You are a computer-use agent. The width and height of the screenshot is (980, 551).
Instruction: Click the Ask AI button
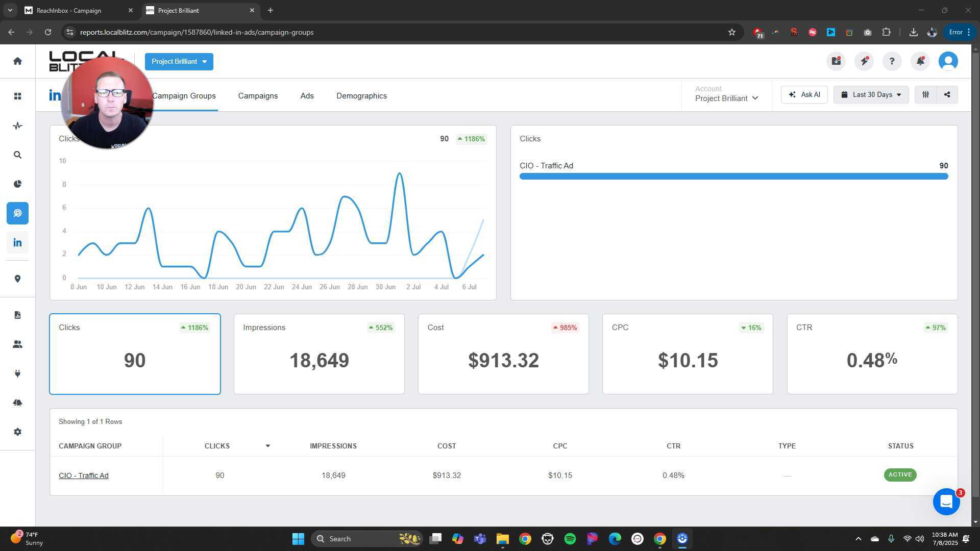tap(804, 94)
